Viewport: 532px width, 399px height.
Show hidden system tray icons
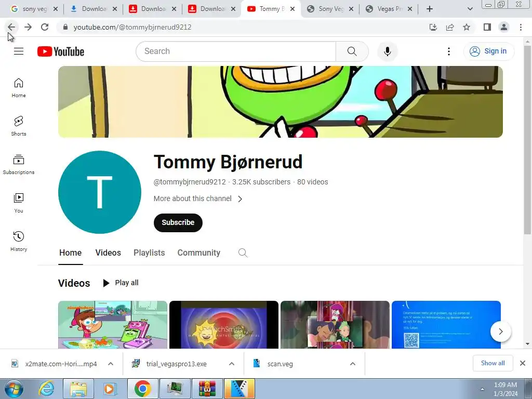click(x=482, y=389)
